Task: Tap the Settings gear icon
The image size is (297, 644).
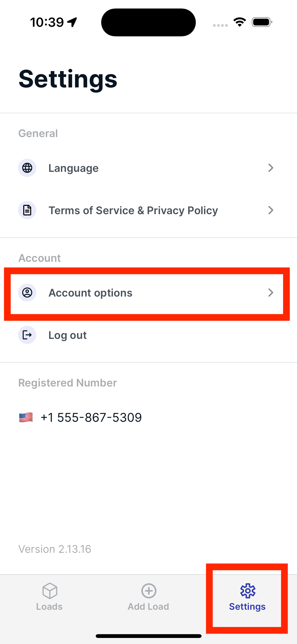Action: click(248, 591)
